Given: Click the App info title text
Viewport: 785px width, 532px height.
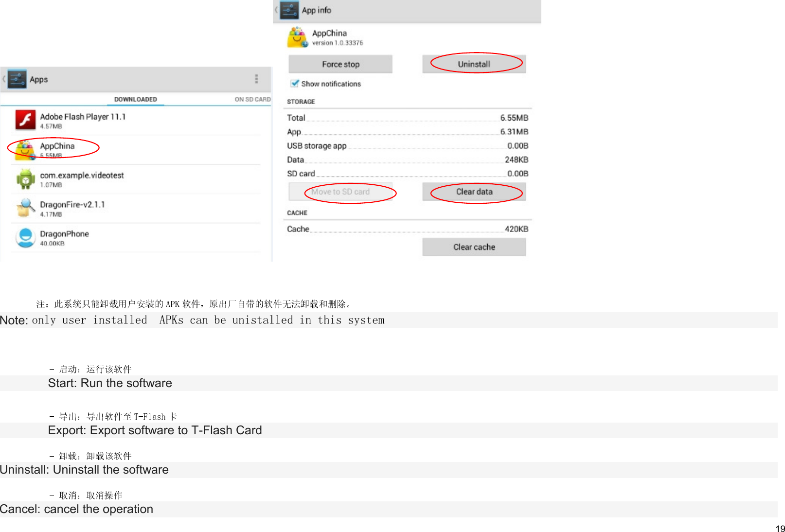Looking at the screenshot, I should coord(317,10).
